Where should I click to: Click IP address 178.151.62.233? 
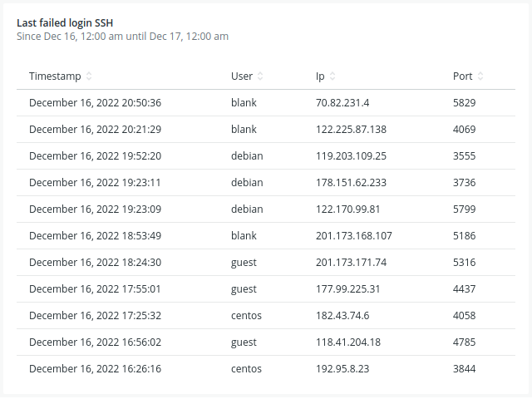pos(351,183)
